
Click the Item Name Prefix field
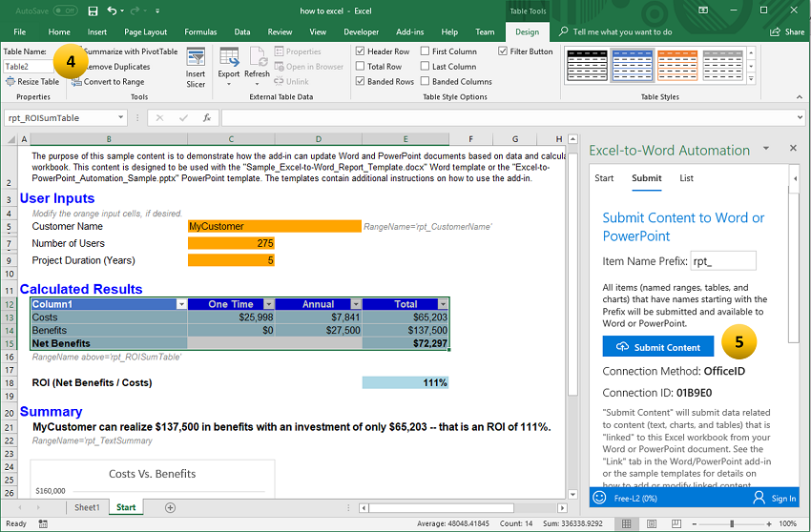(x=723, y=261)
